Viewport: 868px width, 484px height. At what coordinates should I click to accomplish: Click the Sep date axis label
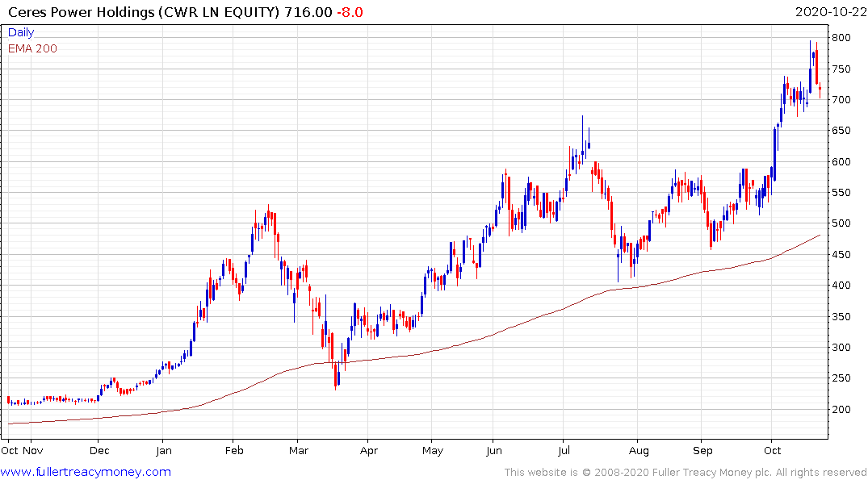coord(703,451)
